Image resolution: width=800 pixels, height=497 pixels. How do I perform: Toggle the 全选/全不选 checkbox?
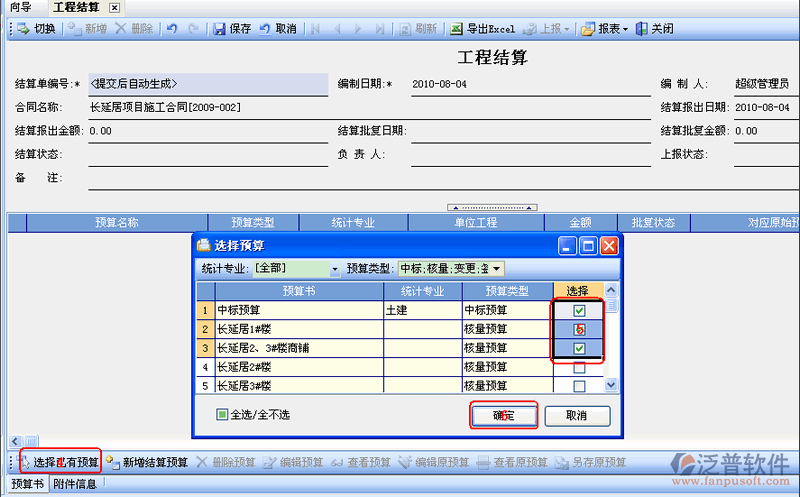[222, 414]
